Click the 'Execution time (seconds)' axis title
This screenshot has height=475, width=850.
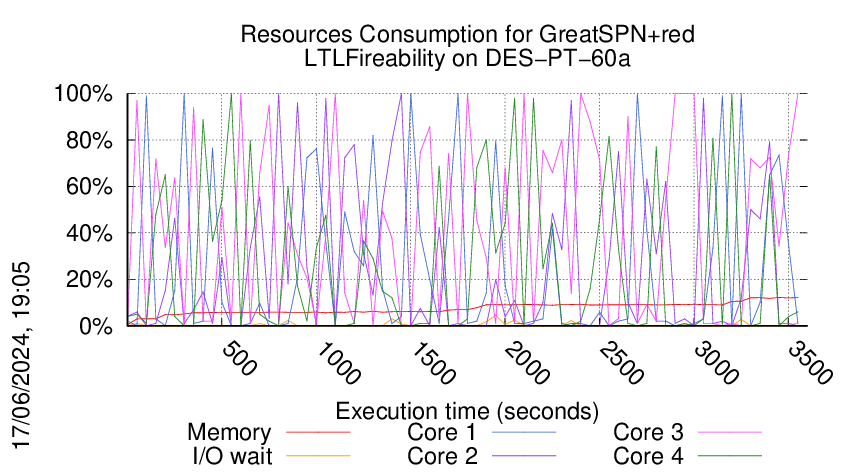pos(467,411)
